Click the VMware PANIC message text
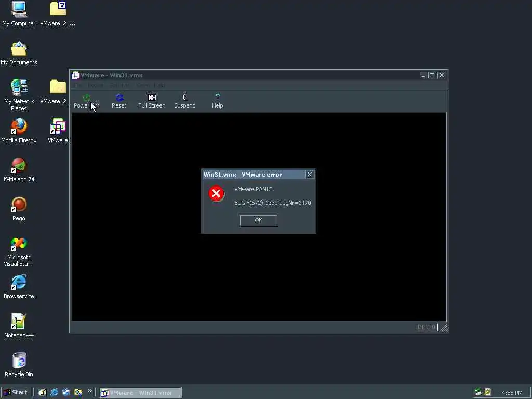This screenshot has height=399, width=532. pyautogui.click(x=254, y=189)
